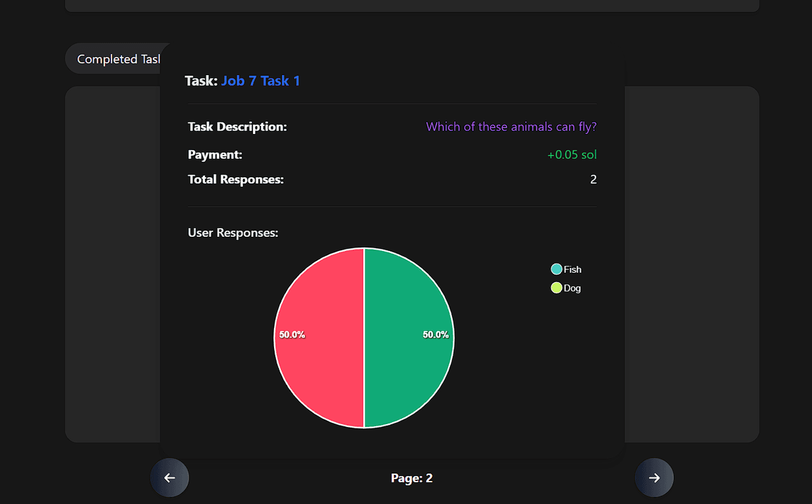Toggle the Dog entry in the legend
The width and height of the screenshot is (812, 504).
pyautogui.click(x=566, y=288)
